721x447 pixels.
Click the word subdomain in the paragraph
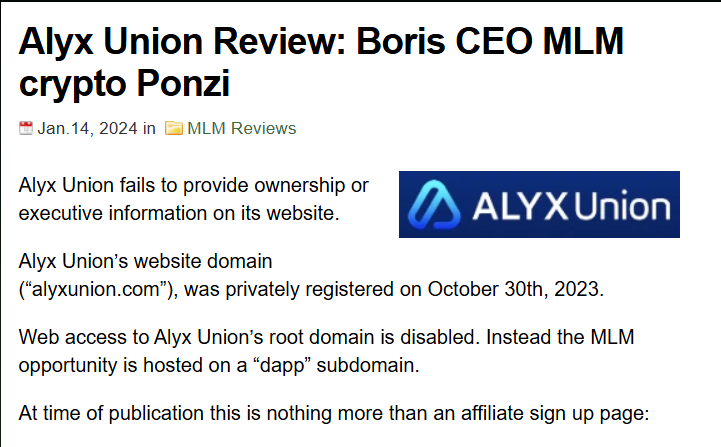coord(366,365)
